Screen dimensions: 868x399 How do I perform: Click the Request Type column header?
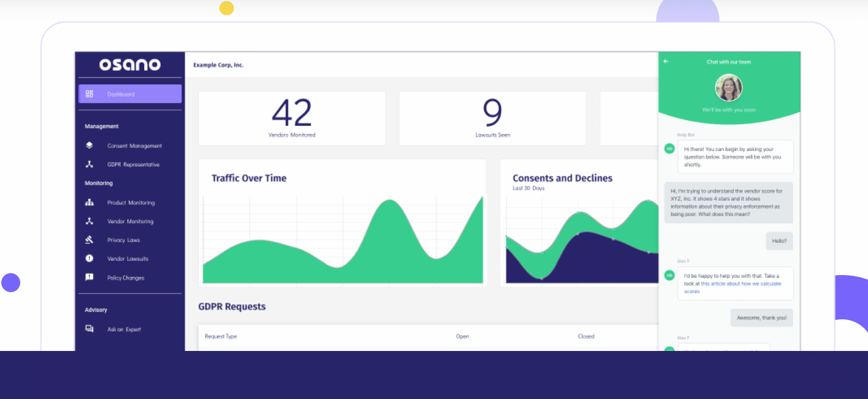tap(221, 336)
